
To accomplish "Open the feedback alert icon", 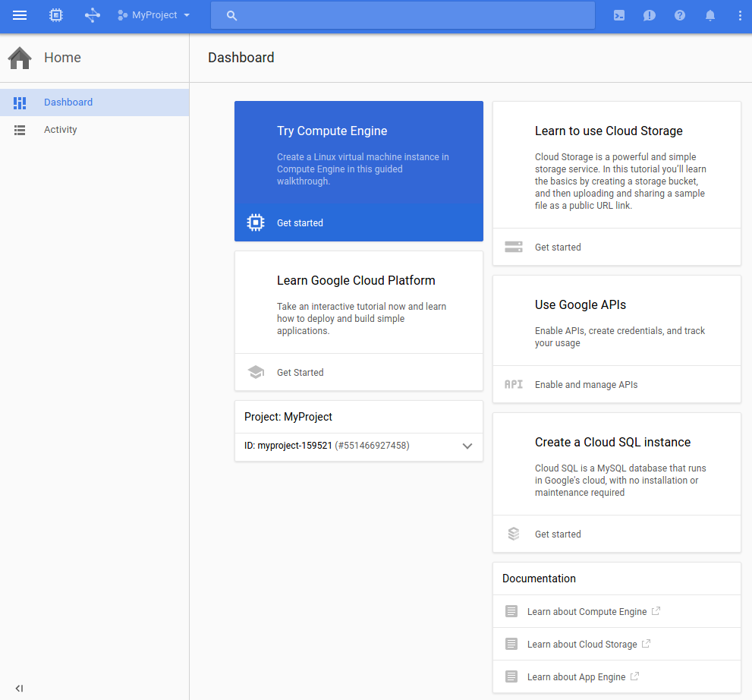I will pos(650,15).
